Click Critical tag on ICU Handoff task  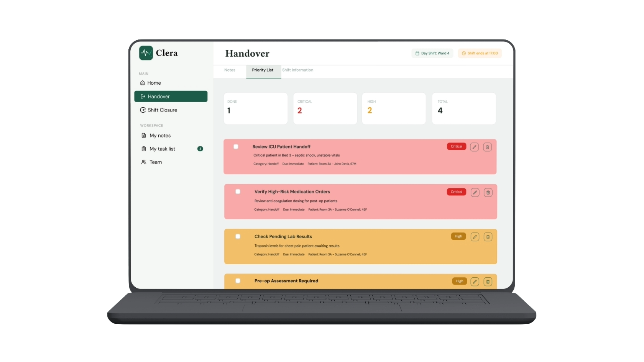[x=457, y=146]
